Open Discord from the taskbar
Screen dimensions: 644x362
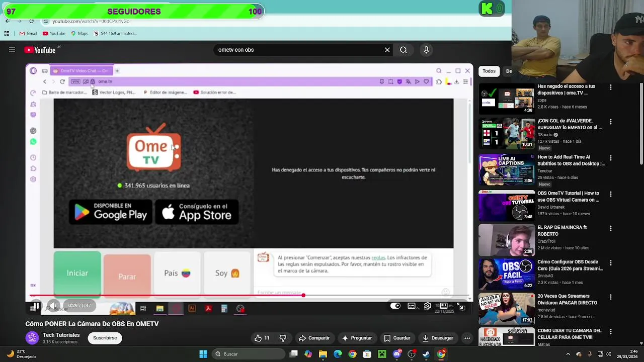tap(397, 354)
